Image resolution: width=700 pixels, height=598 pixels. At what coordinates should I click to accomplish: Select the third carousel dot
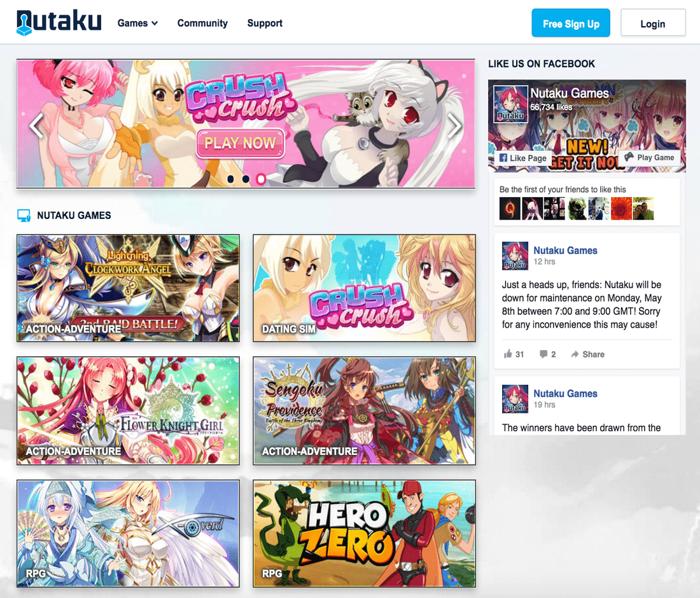(x=261, y=179)
